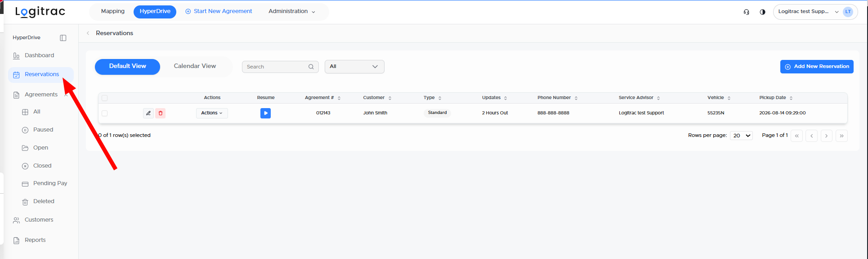868x259 pixels.
Task: Click the search magnifier icon
Action: [x=311, y=67]
